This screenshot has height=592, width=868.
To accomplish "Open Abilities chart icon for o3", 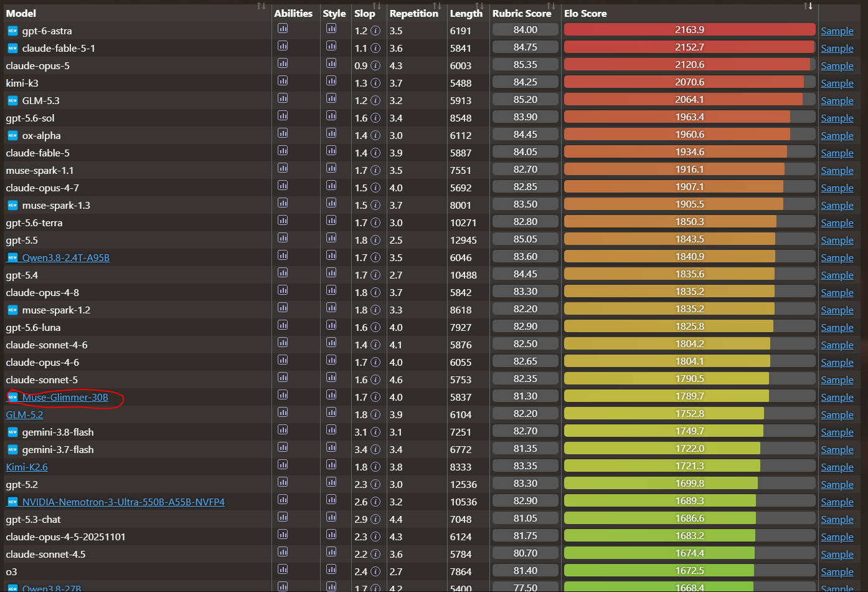I will click(x=283, y=570).
